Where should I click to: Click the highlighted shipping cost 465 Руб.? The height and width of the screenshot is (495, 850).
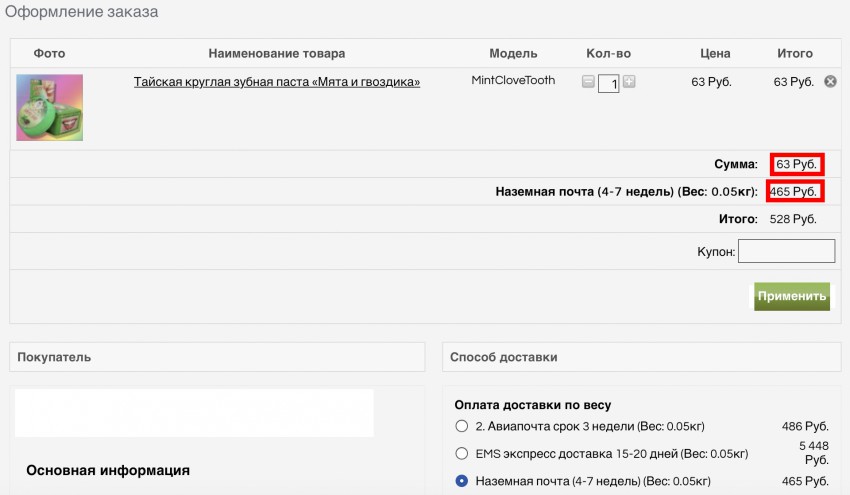[x=795, y=191]
